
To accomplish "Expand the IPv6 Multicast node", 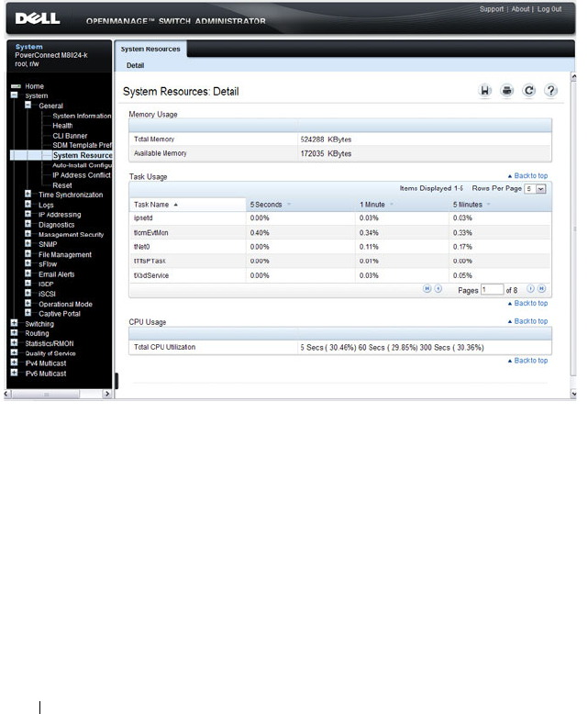I will [14, 373].
